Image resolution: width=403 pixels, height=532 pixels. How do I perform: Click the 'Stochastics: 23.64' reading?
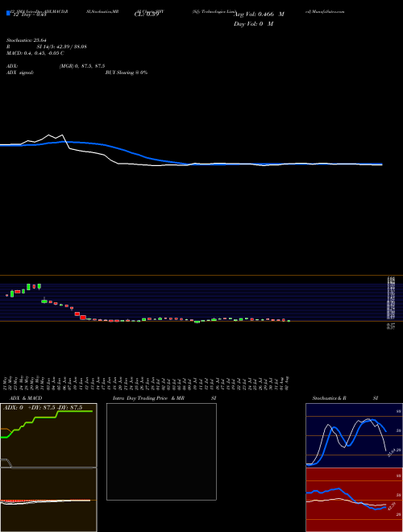point(27,40)
